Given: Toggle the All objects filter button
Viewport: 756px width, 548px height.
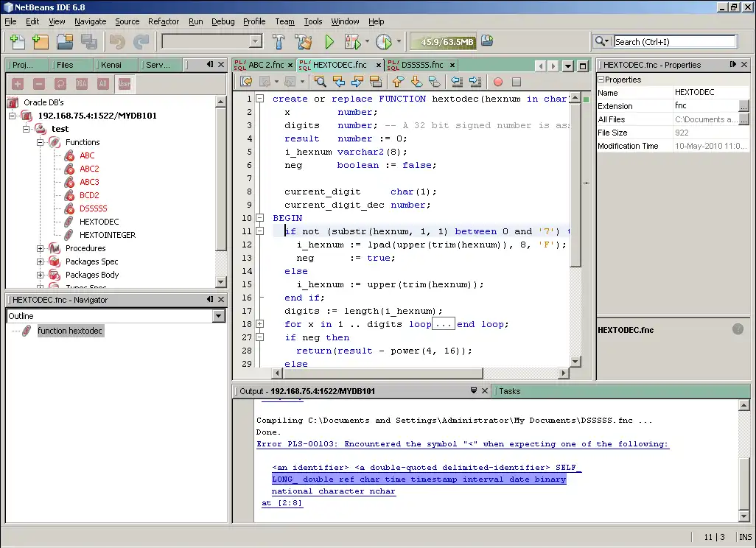Looking at the screenshot, I should [102, 84].
